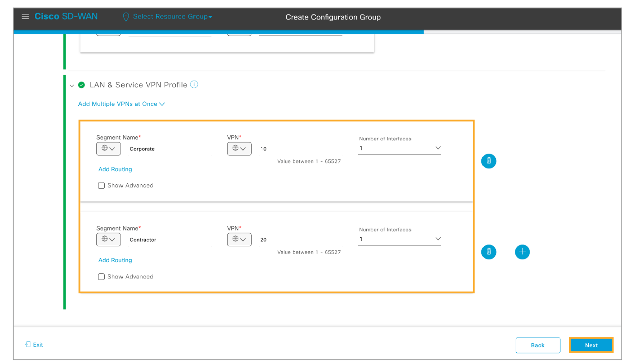Image resolution: width=629 pixels, height=364 pixels.
Task: Click the Exit door icon
Action: [28, 345]
